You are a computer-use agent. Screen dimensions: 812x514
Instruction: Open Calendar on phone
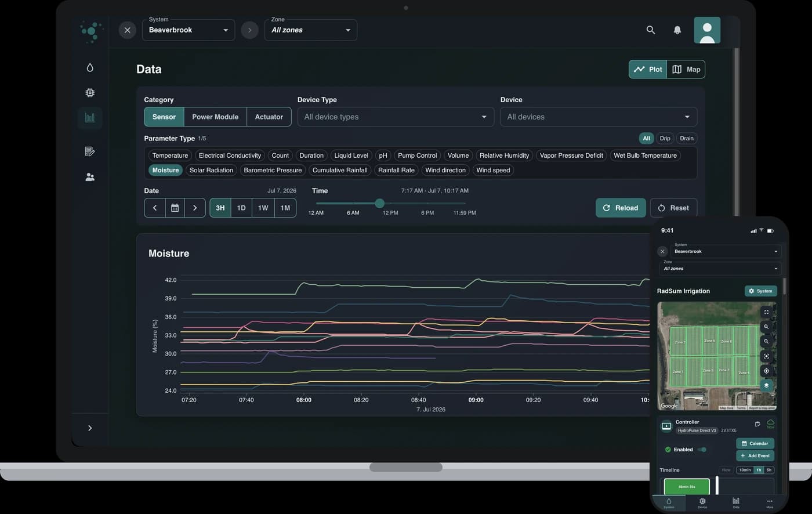coord(755,443)
